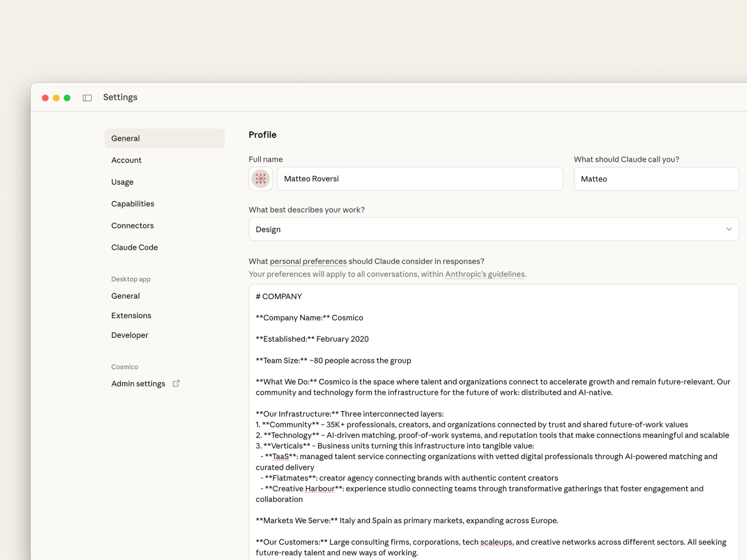Click the nickname field containing Matteo
The height and width of the screenshot is (560, 747).
coord(656,179)
